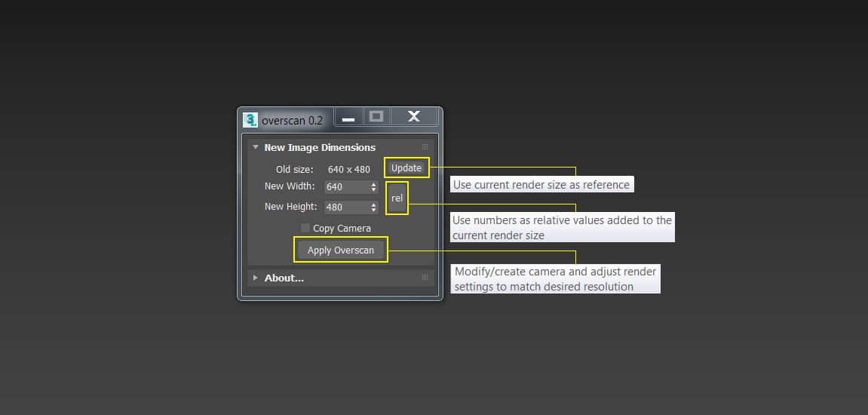The width and height of the screenshot is (868, 415).
Task: Click the 3ds Max overscan window icon
Action: click(x=250, y=120)
